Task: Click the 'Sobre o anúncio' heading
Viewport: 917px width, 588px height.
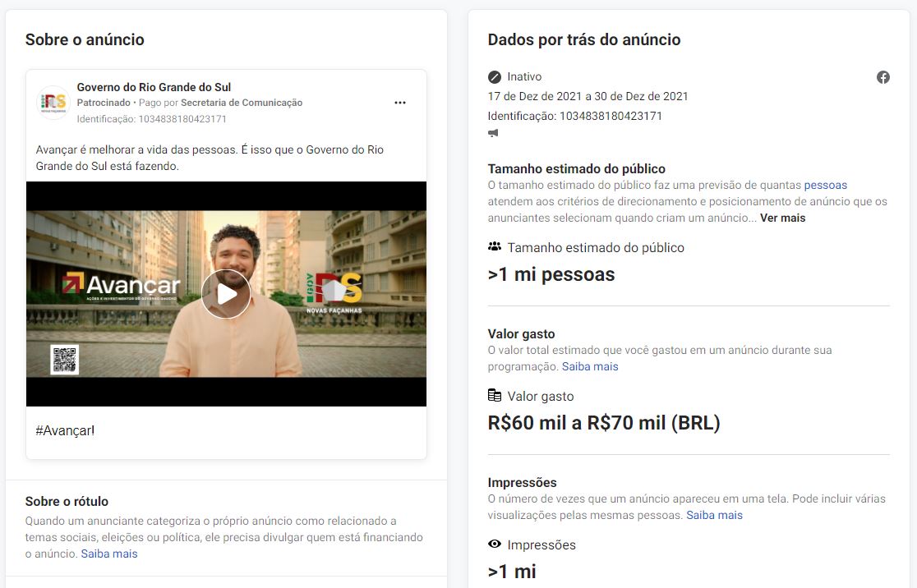Action: pos(85,39)
